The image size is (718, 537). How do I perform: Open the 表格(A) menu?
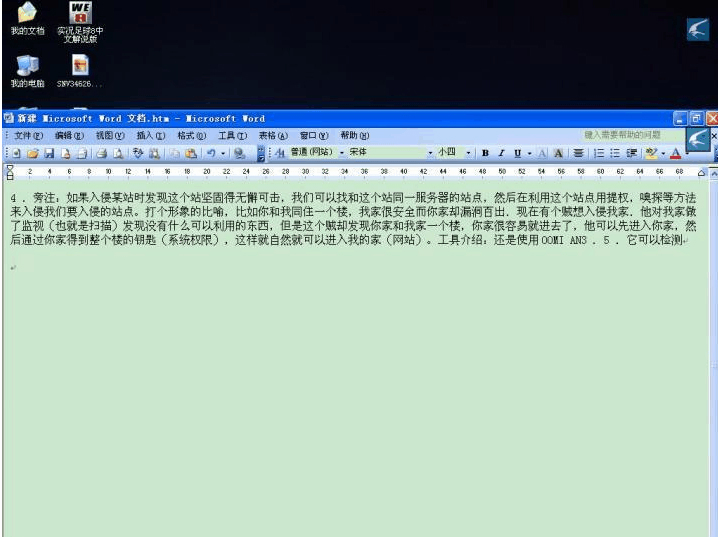(x=273, y=136)
